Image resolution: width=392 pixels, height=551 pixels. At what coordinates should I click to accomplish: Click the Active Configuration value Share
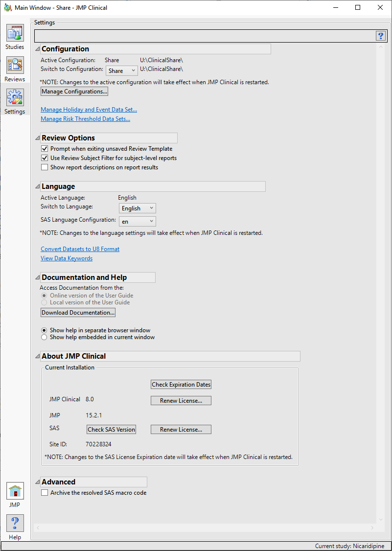pos(112,60)
